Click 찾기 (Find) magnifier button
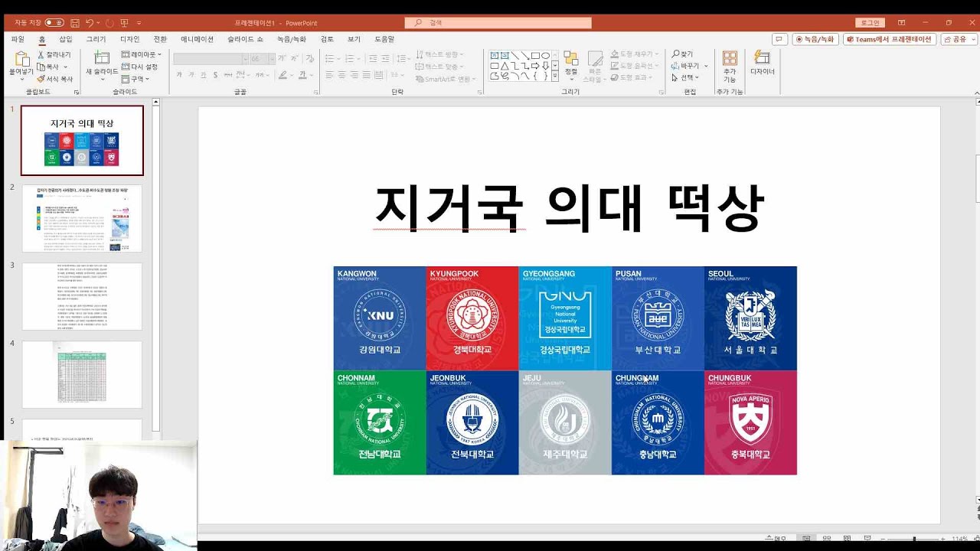980x551 pixels. click(682, 54)
